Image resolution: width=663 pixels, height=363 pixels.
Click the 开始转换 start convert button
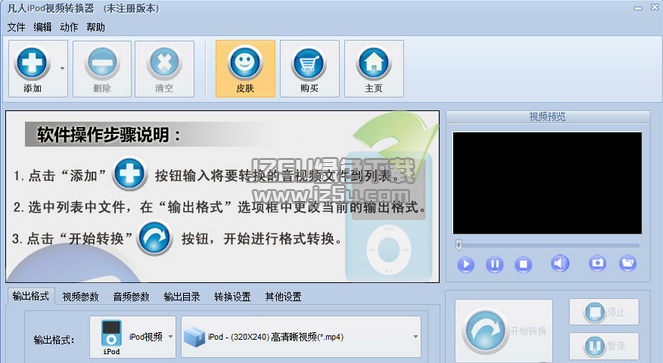tap(504, 331)
